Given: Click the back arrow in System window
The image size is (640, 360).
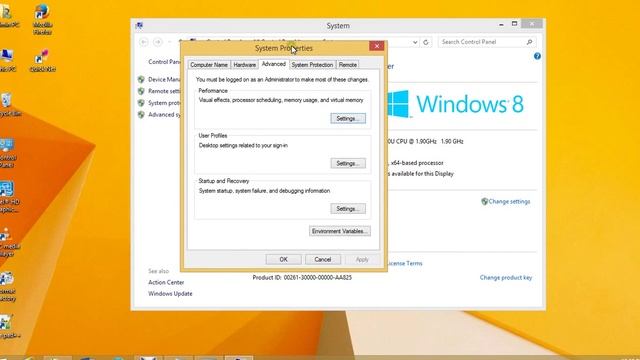Looking at the screenshot, I should (144, 42).
